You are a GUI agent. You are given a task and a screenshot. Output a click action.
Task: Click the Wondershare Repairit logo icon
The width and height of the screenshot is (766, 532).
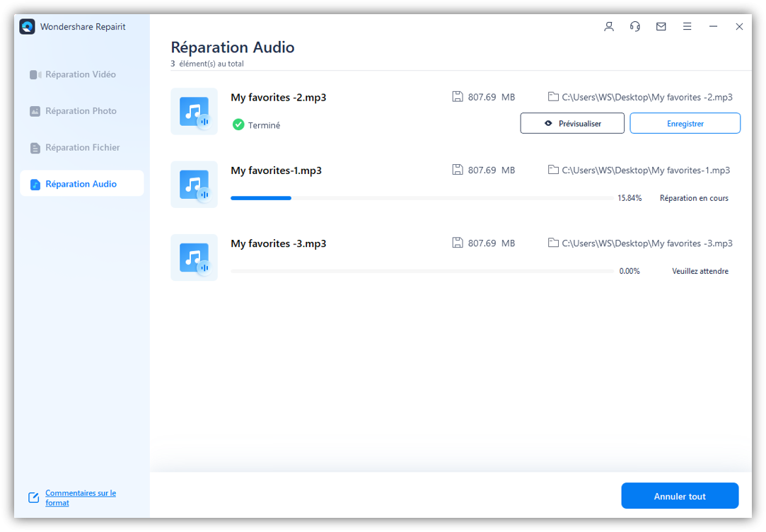coord(28,26)
